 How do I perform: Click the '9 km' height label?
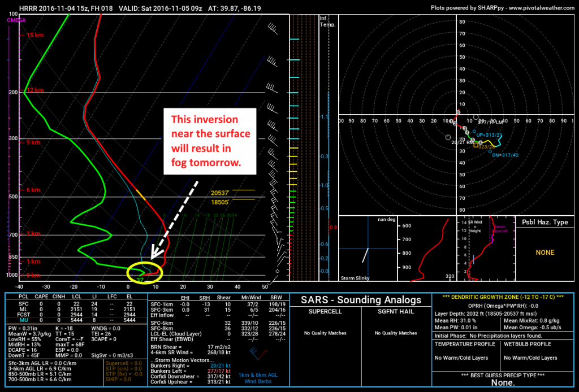pyautogui.click(x=33, y=142)
